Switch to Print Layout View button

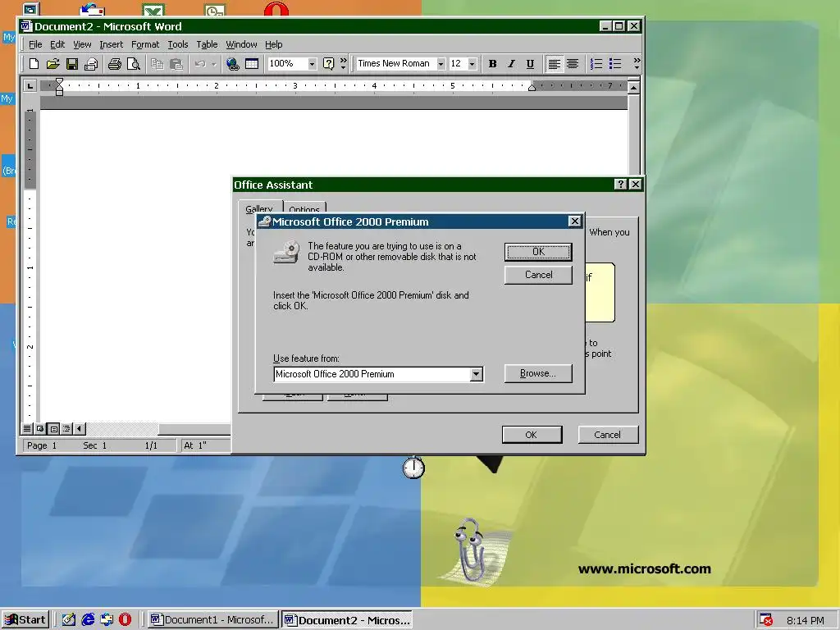(x=53, y=428)
